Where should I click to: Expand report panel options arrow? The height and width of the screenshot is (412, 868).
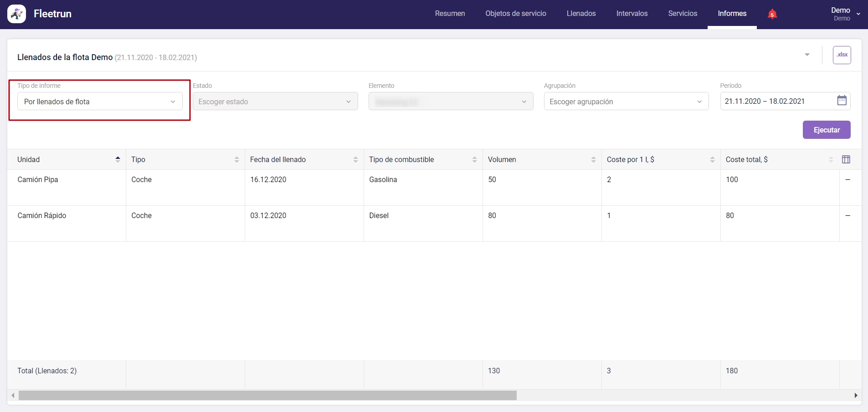pyautogui.click(x=807, y=55)
